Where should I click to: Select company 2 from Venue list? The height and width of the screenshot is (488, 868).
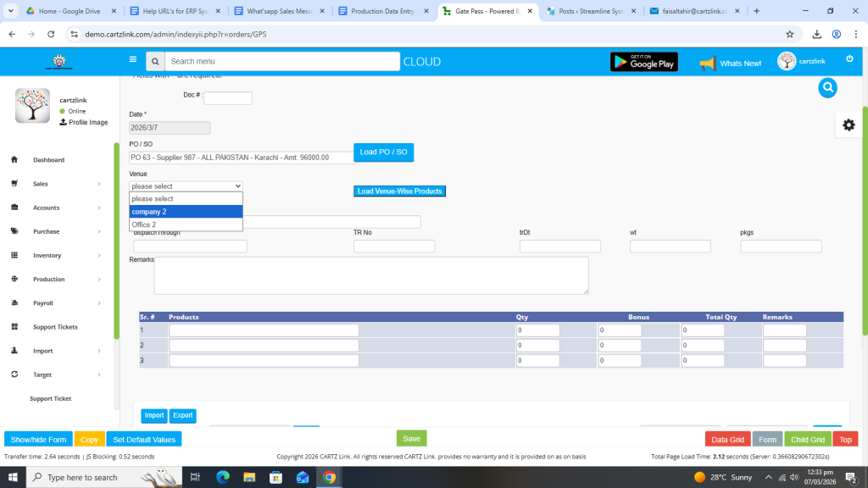186,212
